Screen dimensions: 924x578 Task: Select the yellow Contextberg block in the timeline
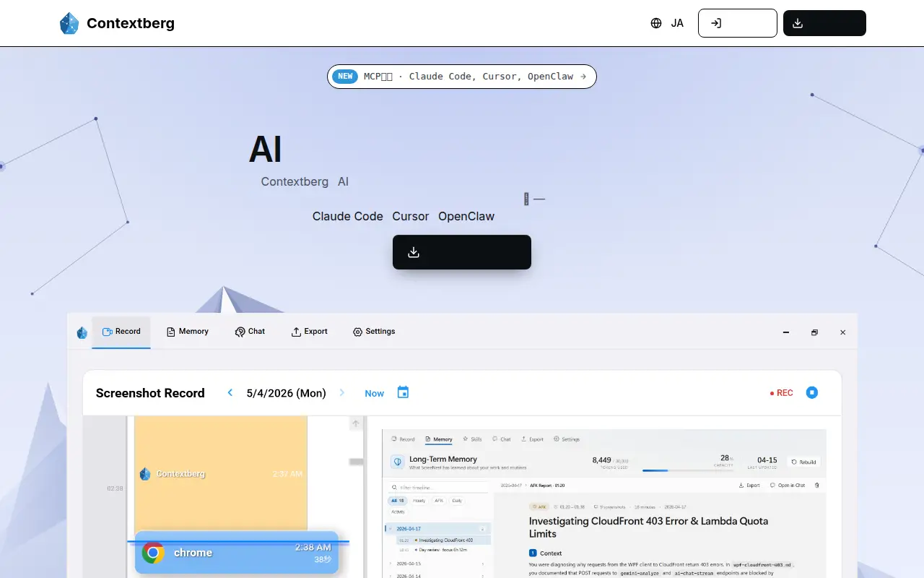tap(221, 473)
